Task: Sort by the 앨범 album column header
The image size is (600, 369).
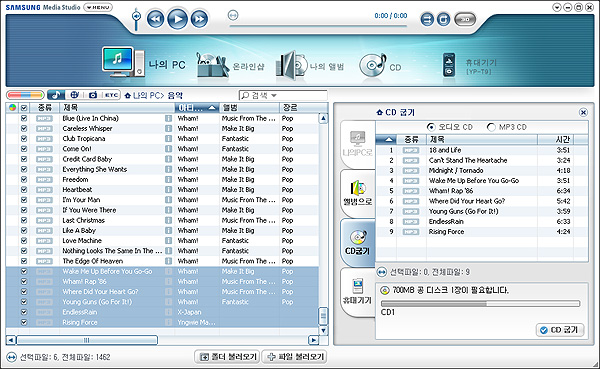Action: (x=249, y=108)
